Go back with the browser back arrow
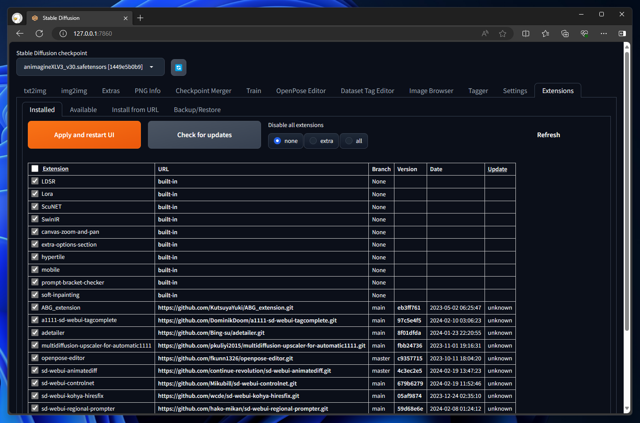 click(x=20, y=33)
